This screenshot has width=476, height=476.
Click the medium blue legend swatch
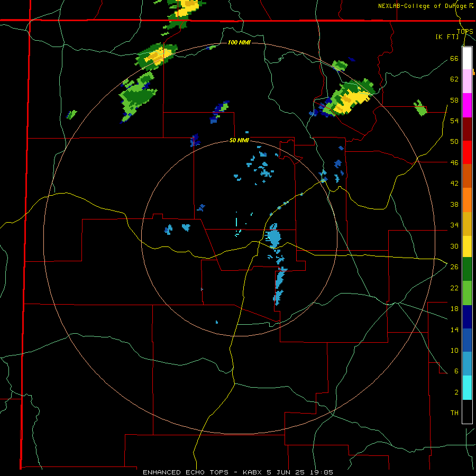click(467, 340)
